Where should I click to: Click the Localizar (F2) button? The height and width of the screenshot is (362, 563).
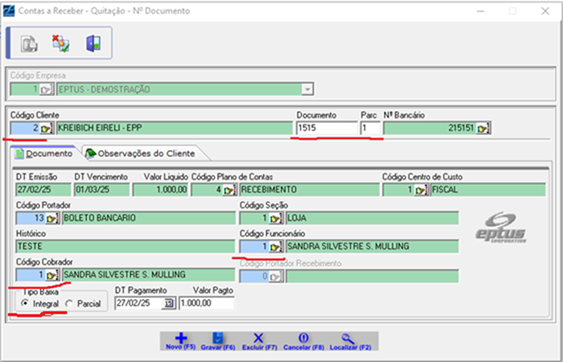[x=350, y=342]
